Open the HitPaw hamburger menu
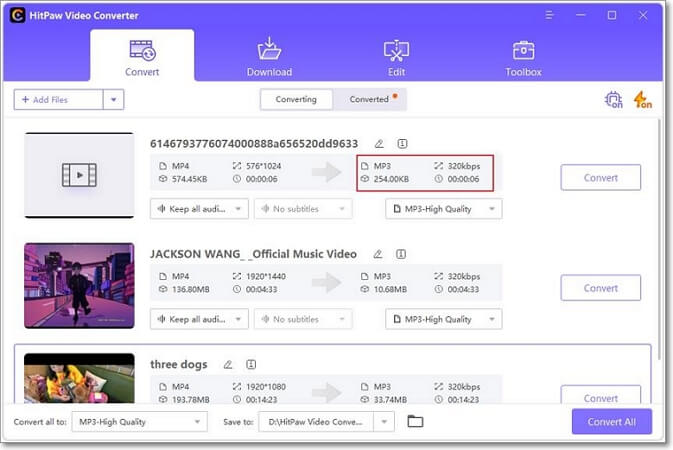 click(549, 15)
